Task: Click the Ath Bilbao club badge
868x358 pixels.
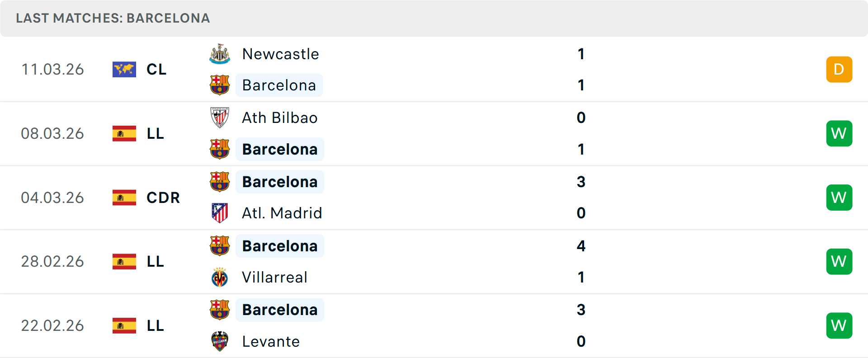Action: (x=220, y=118)
